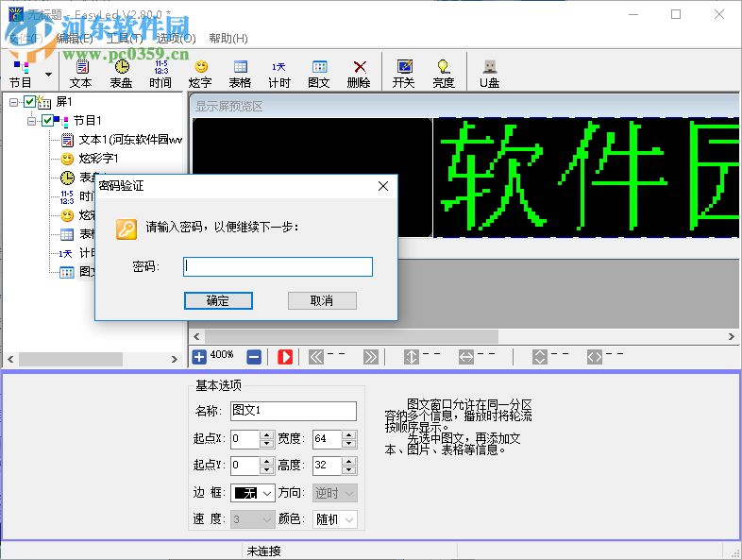
Task: Select the 图文 tree item icon
Action: [67, 272]
